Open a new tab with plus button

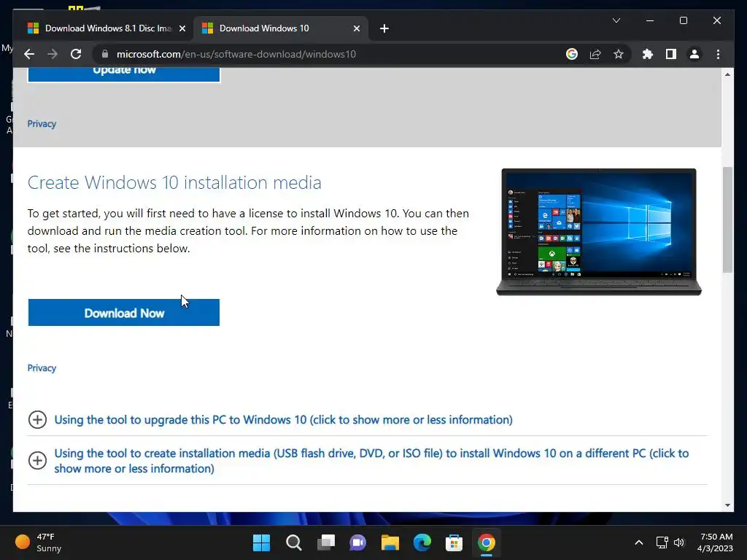point(384,28)
